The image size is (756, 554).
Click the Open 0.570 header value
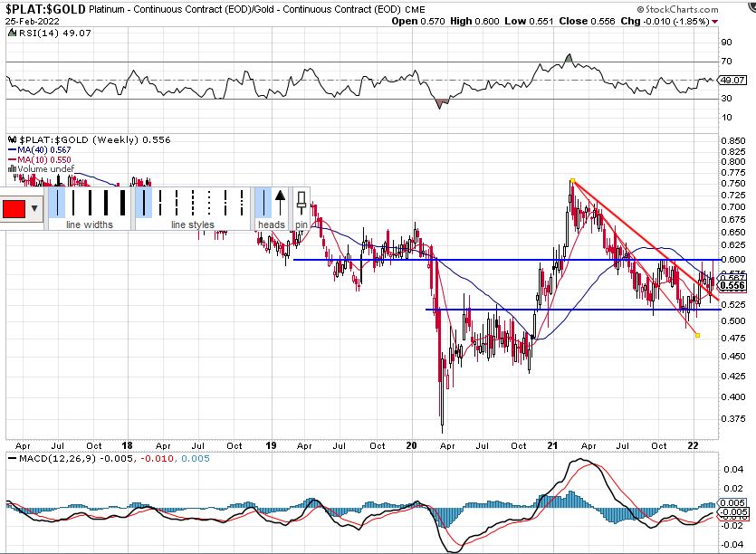point(418,21)
